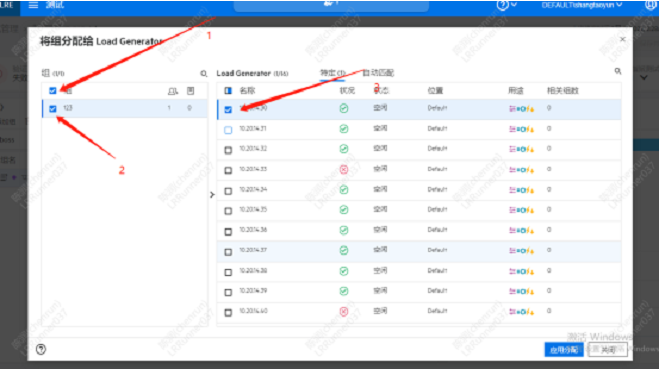Screen dimensions: 660x370
Task: Select the 10.20.14.34 Load Generator name
Action: (x=253, y=189)
